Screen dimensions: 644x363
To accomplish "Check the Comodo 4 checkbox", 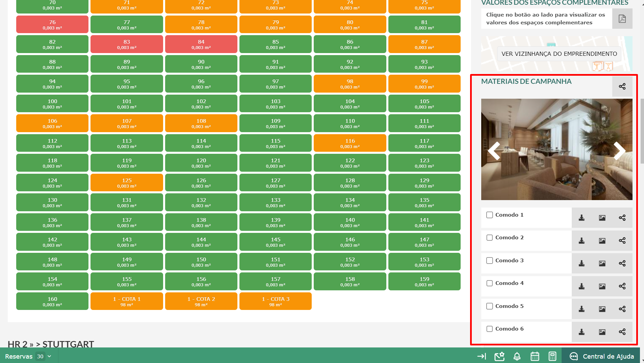I will pos(489,283).
